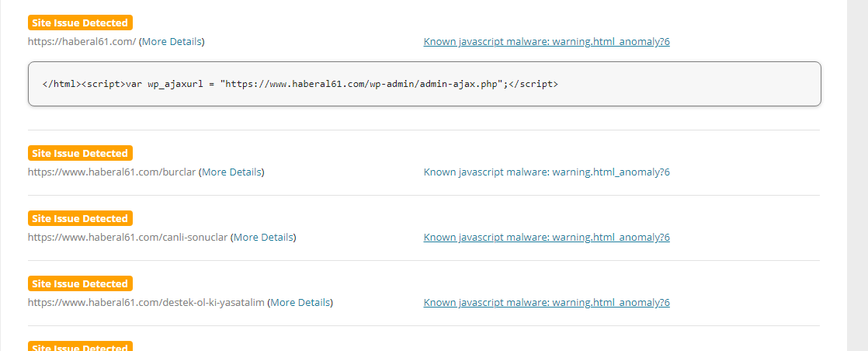Select the https://www.haberal61.com/destek-ol-ki-yasatalim URL text

[x=146, y=303]
